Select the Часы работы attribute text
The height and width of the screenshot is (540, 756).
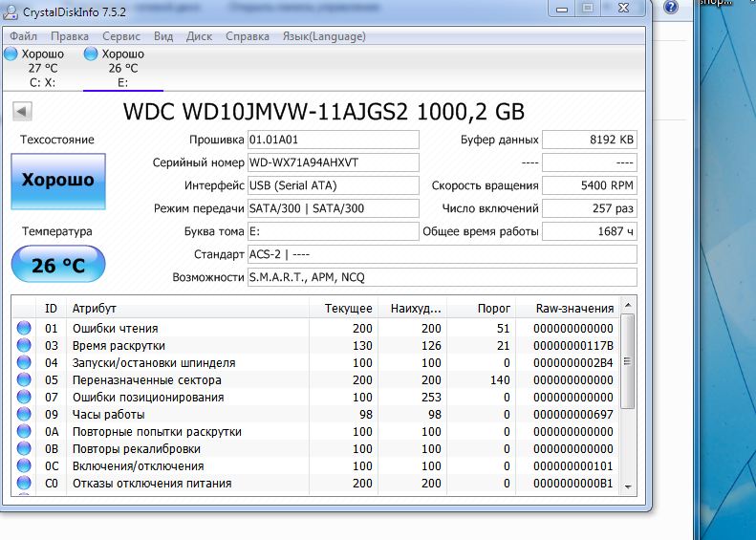pos(109,415)
